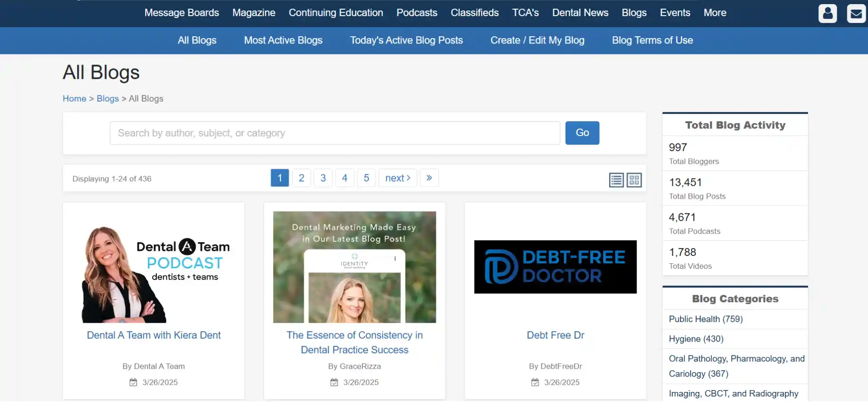Open Today's Active Blog Posts
This screenshot has height=402, width=868.
tap(407, 40)
